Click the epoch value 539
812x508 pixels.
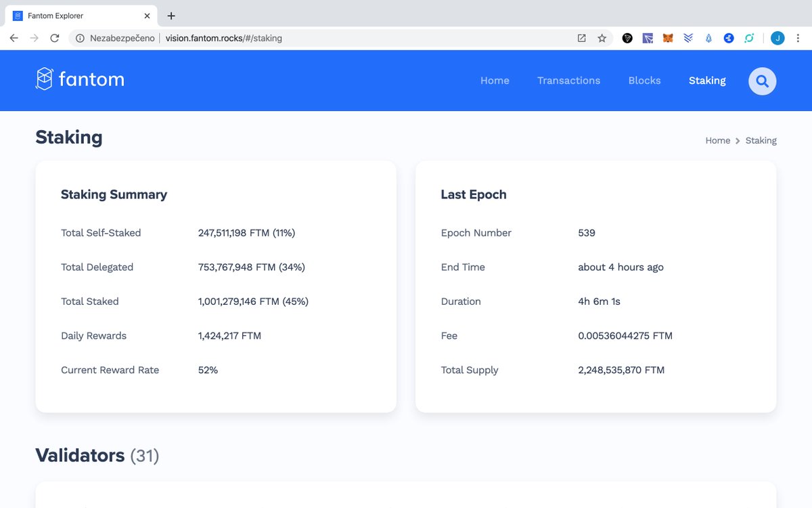587,233
